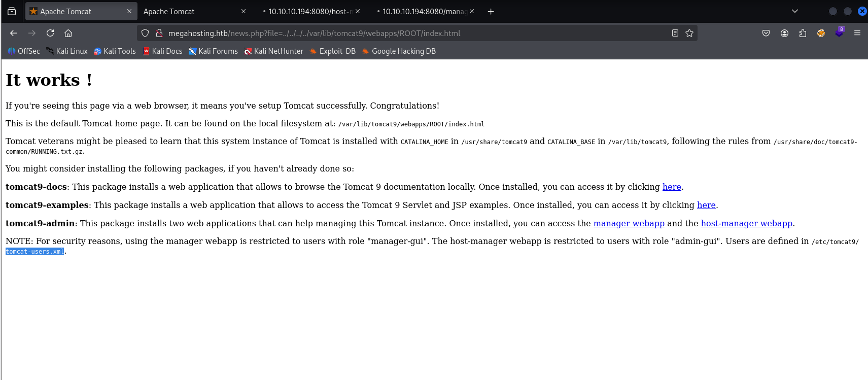Viewport: 868px width, 380px height.
Task: Open the Kali Linux bookmark
Action: [67, 51]
